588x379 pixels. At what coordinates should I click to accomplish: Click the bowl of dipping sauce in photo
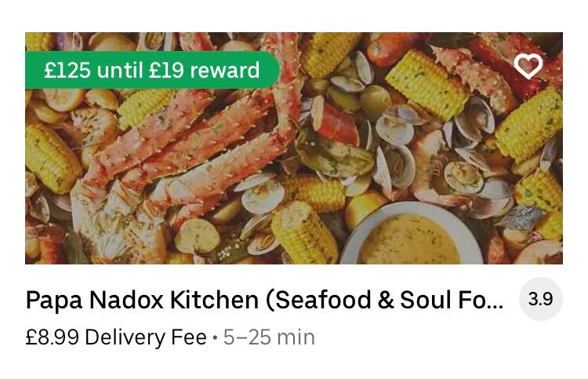point(411,235)
